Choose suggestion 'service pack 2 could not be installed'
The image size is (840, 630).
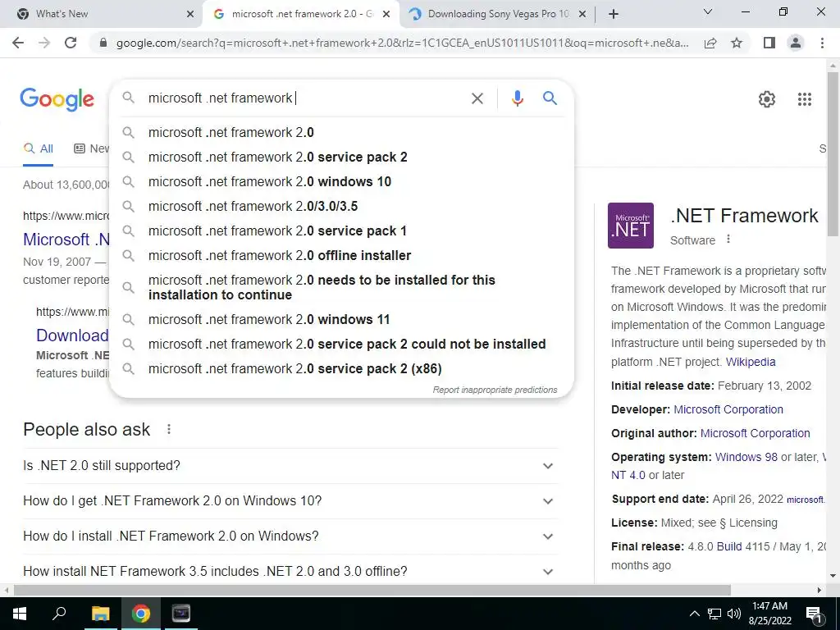[341, 344]
